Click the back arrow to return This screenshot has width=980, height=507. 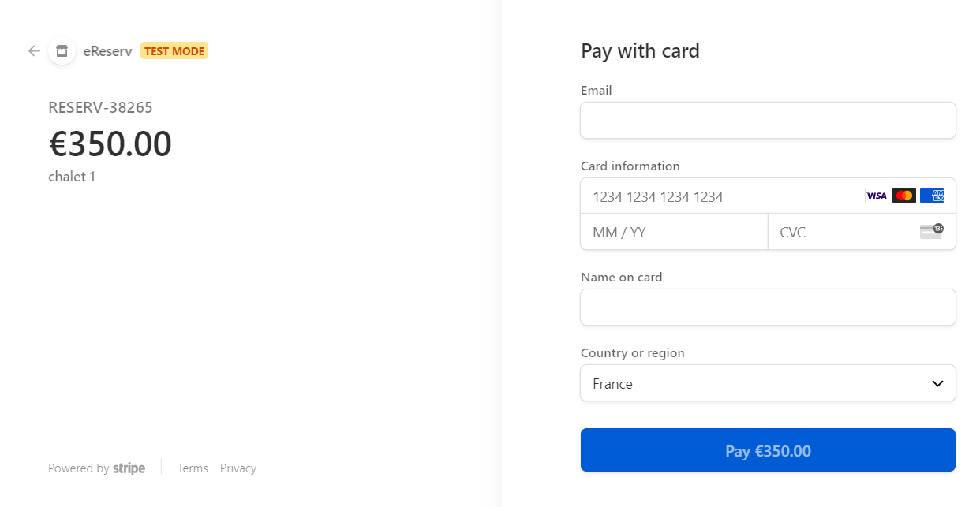pyautogui.click(x=33, y=50)
